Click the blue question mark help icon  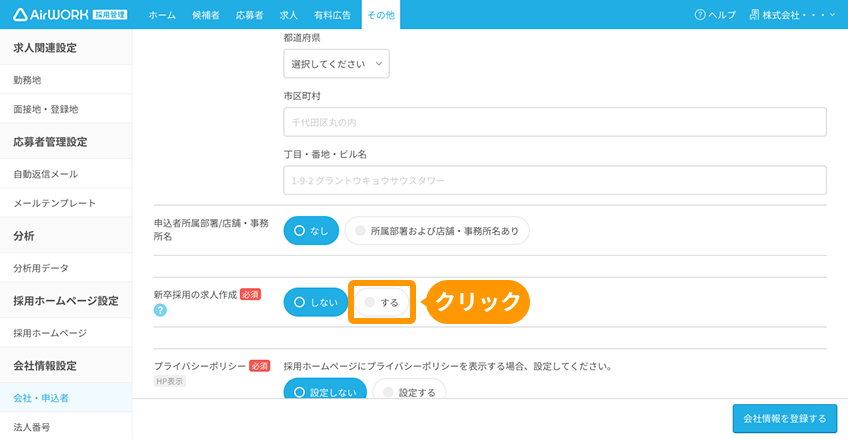(160, 310)
